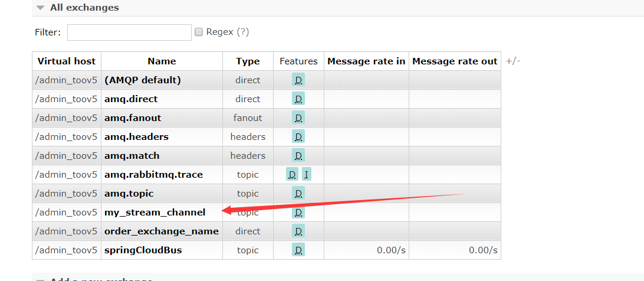
Task: Click the D durable badge for amq.headers
Action: pos(298,137)
